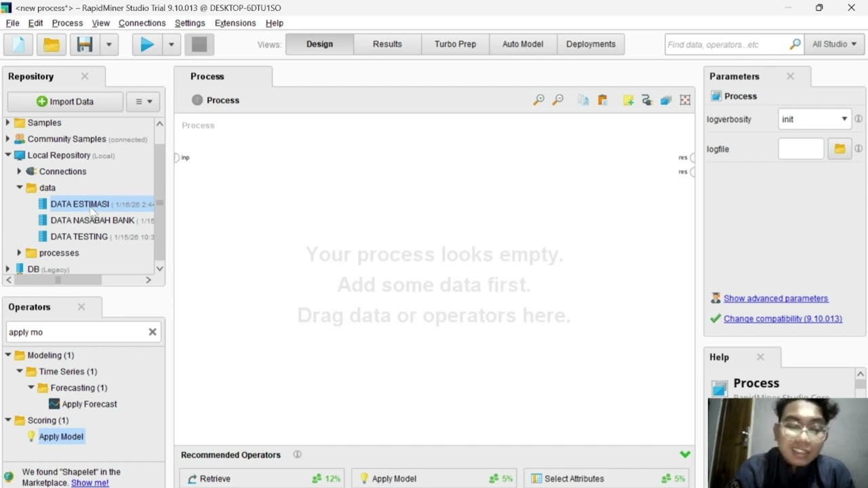This screenshot has width=868, height=488.
Task: Add a note to the process canvas
Action: pos(628,100)
